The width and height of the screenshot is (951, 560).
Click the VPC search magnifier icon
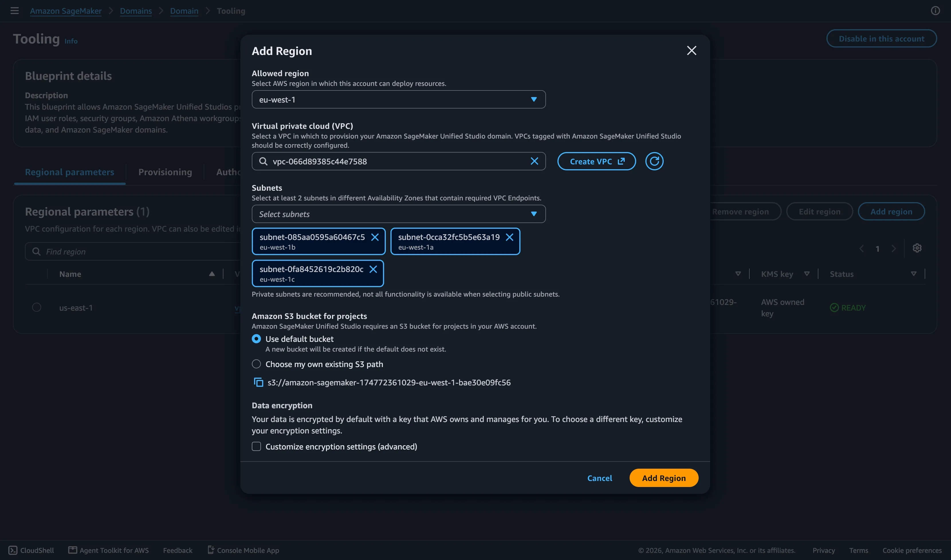263,161
